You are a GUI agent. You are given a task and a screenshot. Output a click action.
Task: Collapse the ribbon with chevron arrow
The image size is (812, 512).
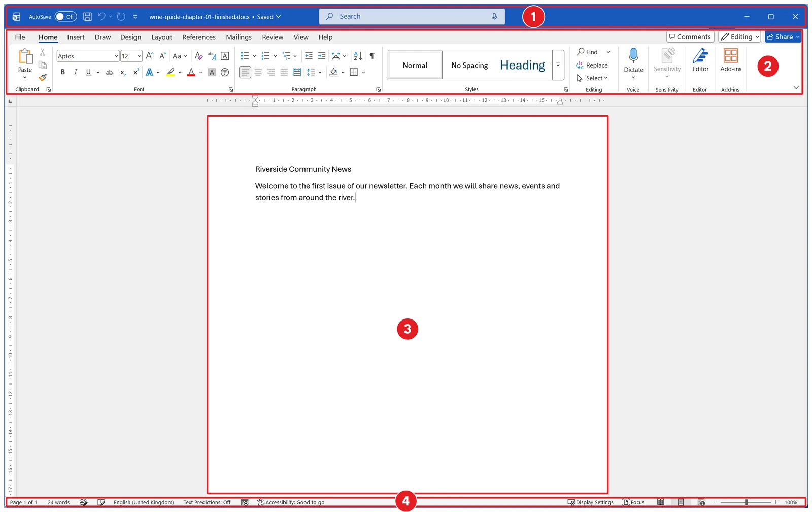[x=796, y=88]
